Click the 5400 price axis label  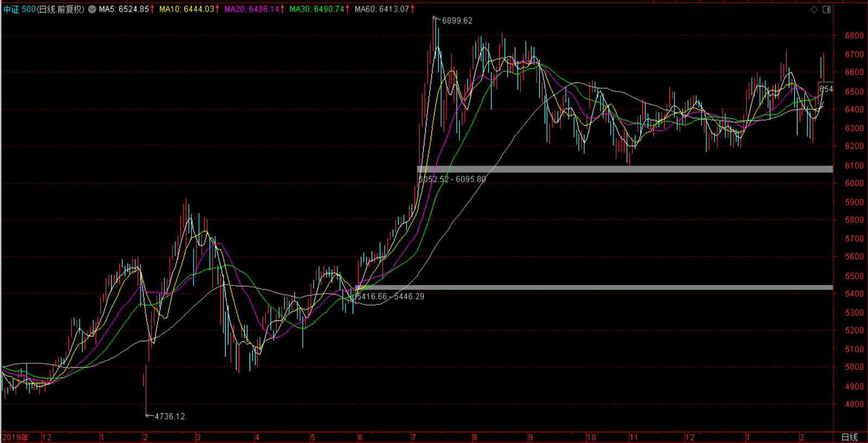(x=854, y=294)
